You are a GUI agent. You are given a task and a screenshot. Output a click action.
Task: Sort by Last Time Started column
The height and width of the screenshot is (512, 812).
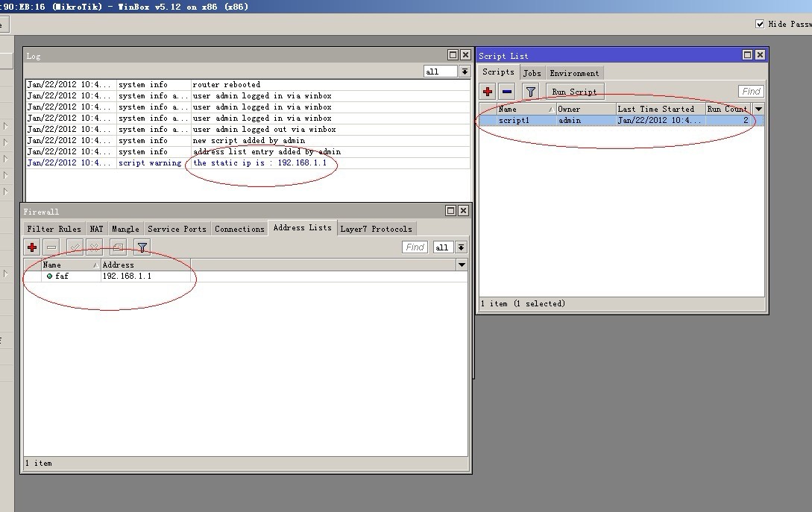661,109
